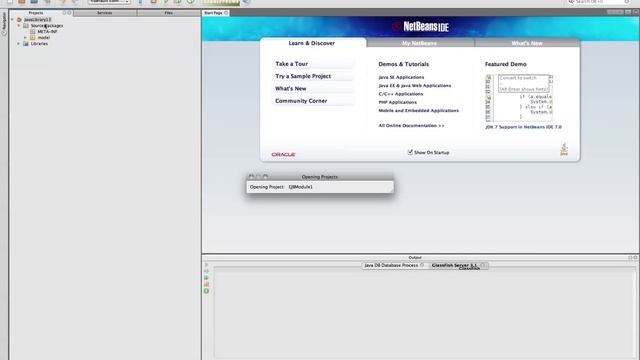640x360 pixels.
Task: Toggle the Show On Startup checkbox
Action: tap(410, 152)
